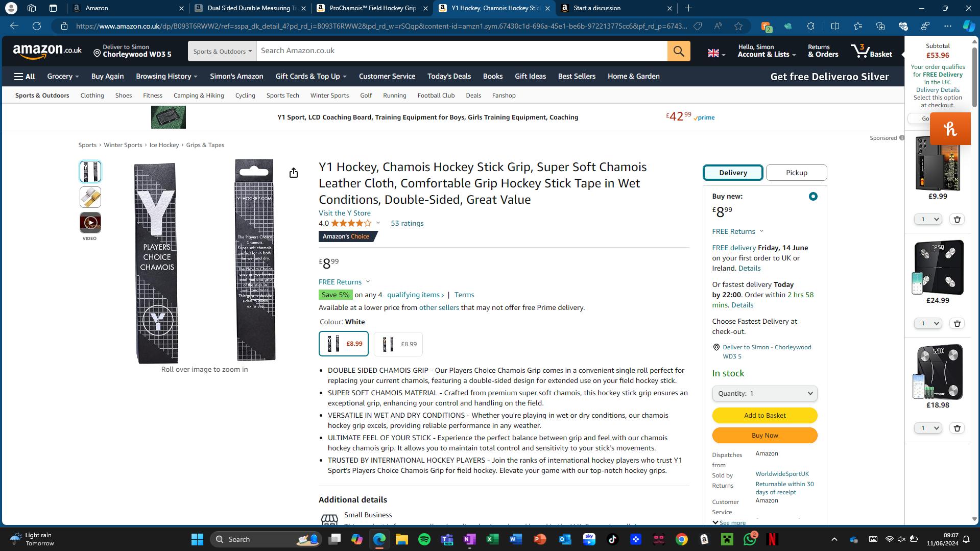
Task: Play the product video thumbnail
Action: pyautogui.click(x=90, y=223)
